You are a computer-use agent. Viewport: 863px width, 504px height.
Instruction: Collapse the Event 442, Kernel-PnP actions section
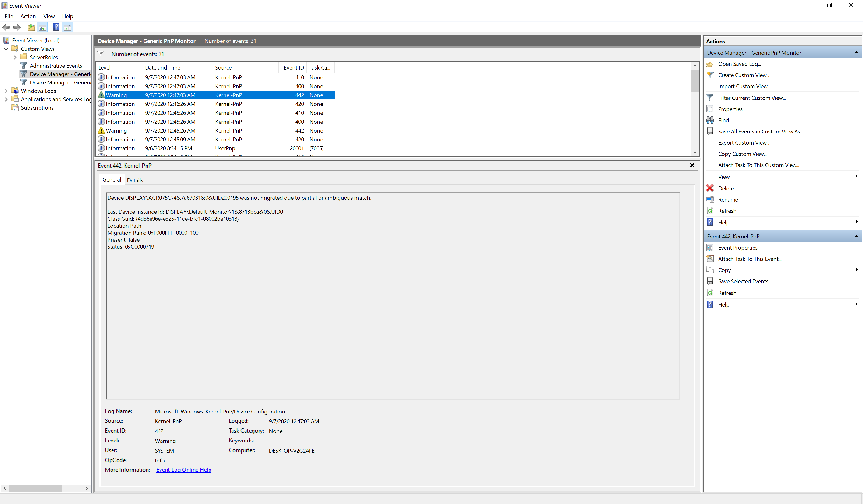tap(856, 236)
